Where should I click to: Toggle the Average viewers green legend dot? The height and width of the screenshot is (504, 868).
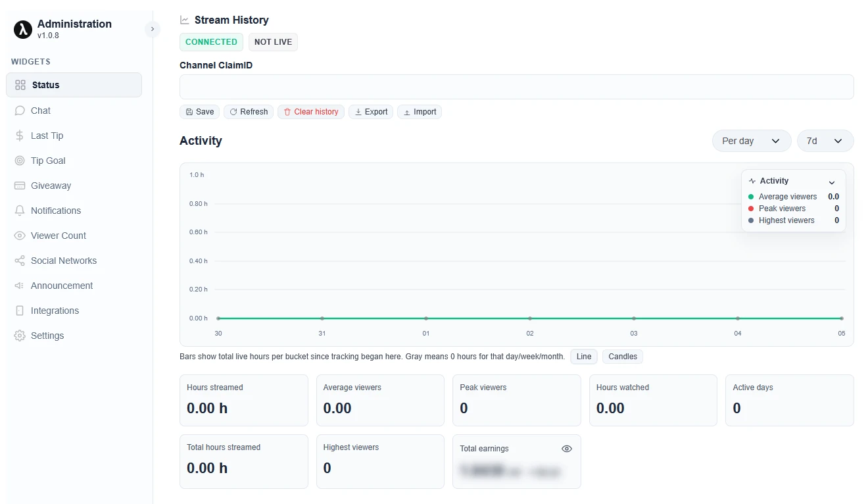752,197
